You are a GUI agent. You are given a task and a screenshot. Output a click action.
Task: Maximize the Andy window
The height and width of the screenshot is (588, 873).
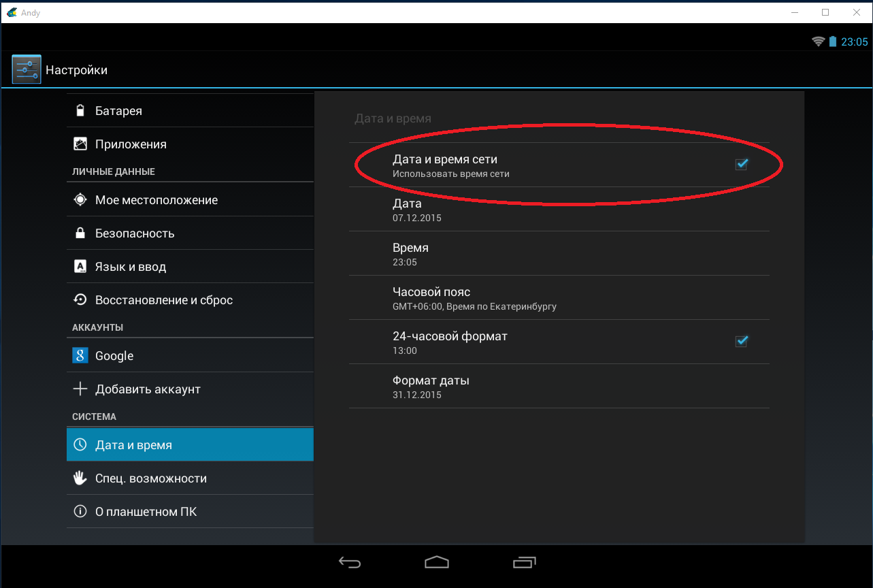825,12
